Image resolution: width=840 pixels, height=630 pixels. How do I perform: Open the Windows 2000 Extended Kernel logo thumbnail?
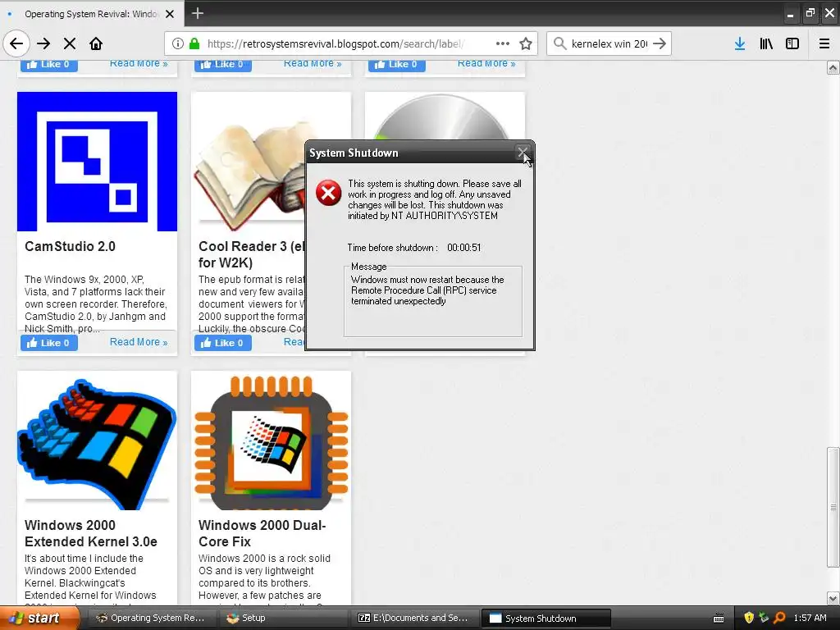(97, 441)
